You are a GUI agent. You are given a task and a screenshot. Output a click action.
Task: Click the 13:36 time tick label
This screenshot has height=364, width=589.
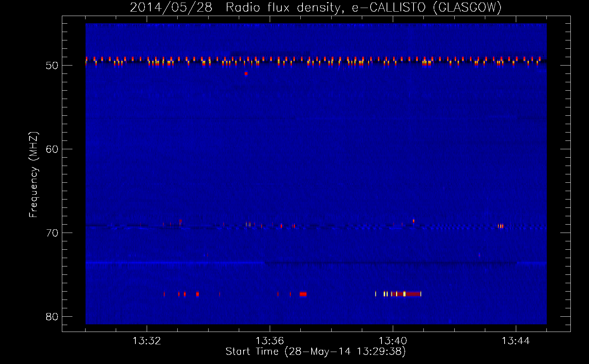(270, 341)
